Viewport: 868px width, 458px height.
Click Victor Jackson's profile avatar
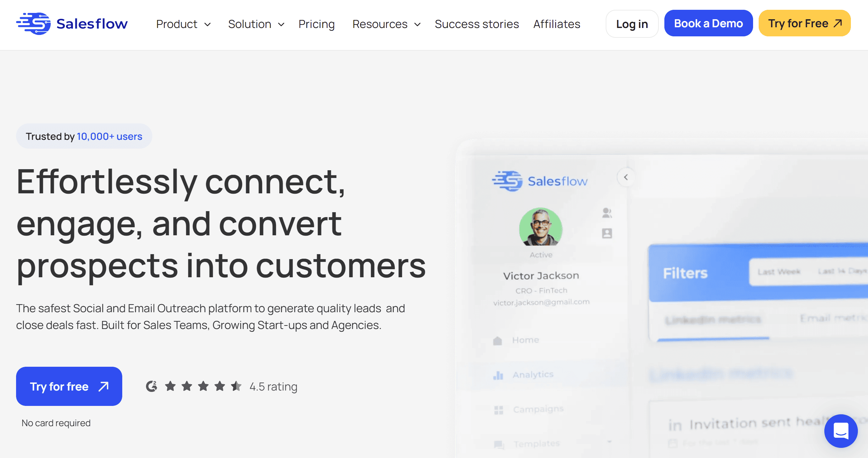coord(541,227)
